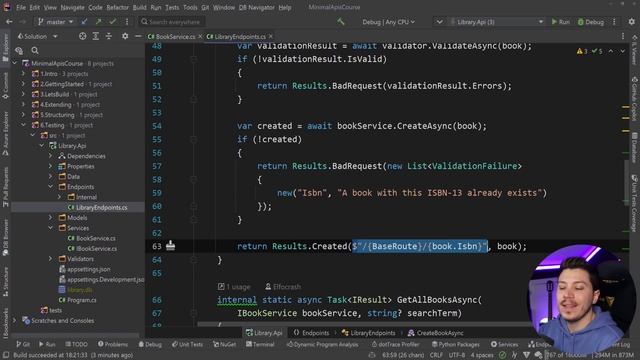Expand the 2.GettingStarted folder
Viewport: 640px width, 360px height.
coord(23,84)
